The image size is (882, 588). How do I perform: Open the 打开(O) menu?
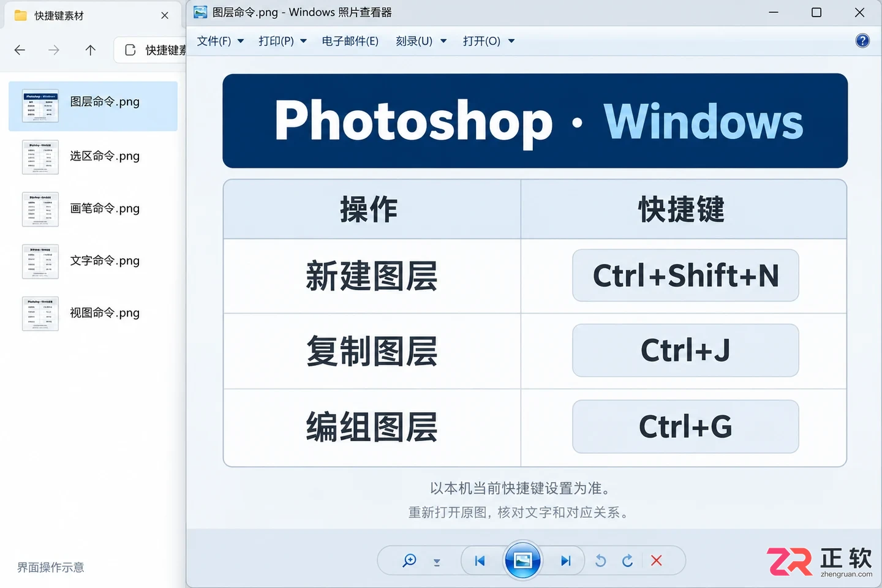(x=481, y=41)
